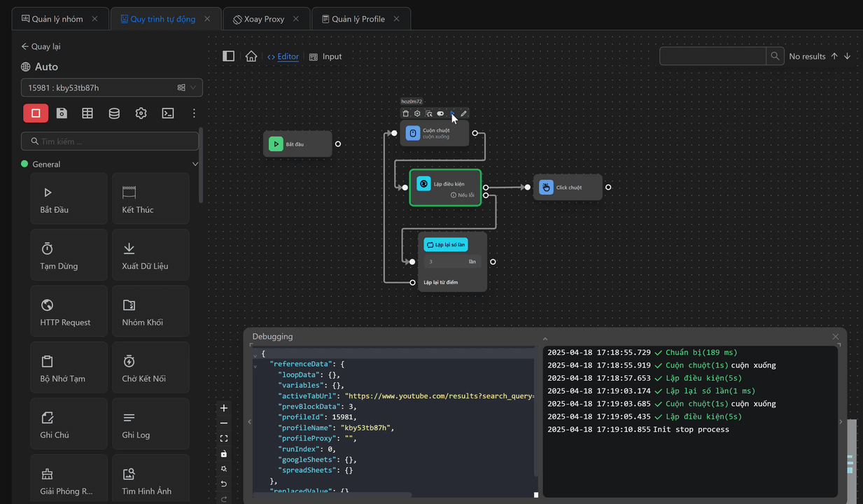
Task: Undo the last canvas change
Action: click(x=224, y=484)
